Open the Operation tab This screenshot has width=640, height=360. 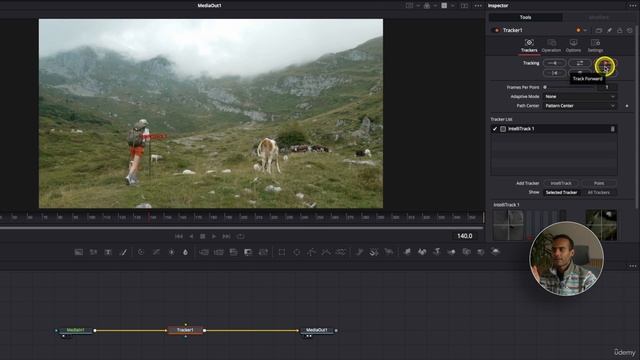551,46
